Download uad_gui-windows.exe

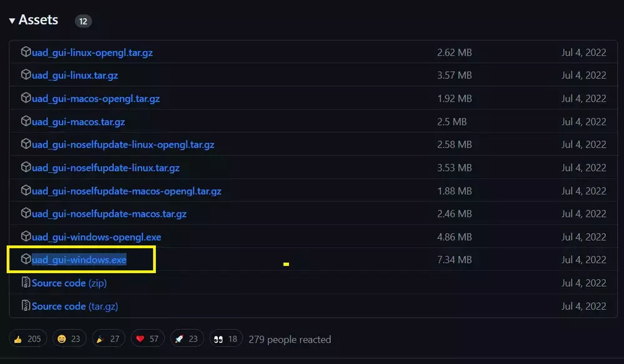[79, 260]
